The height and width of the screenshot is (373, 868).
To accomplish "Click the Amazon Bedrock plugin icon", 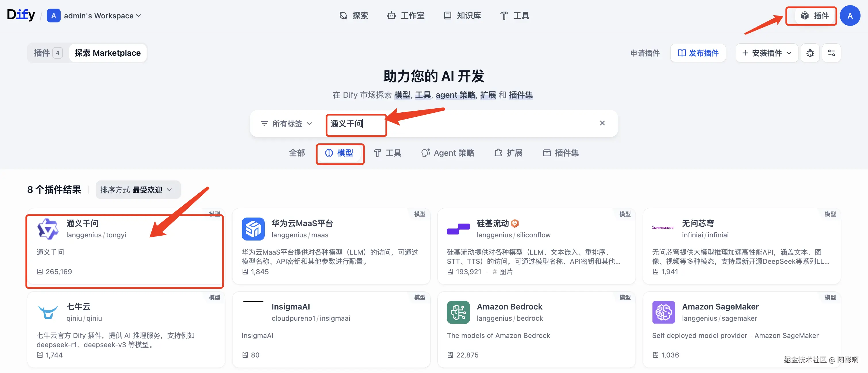I will point(458,312).
